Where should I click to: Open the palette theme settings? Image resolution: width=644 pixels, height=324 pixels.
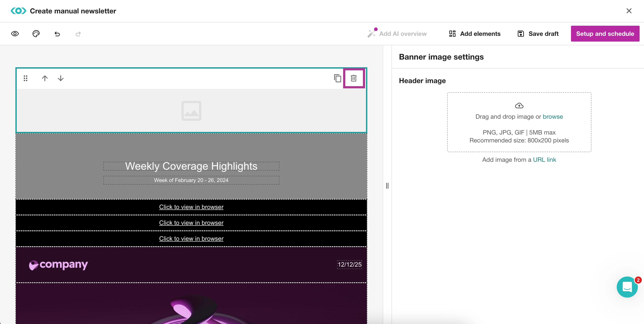(36, 34)
